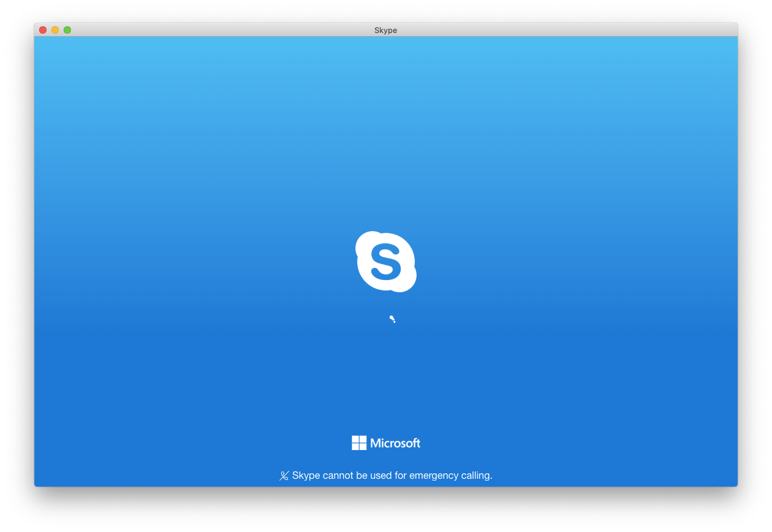Image resolution: width=772 pixels, height=532 pixels.
Task: Click the crossed-out phone emergency icon
Action: [x=283, y=476]
